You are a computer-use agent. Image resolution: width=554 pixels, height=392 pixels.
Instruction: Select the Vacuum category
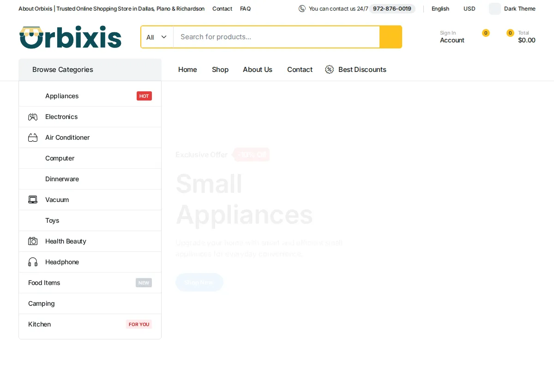[x=90, y=200]
